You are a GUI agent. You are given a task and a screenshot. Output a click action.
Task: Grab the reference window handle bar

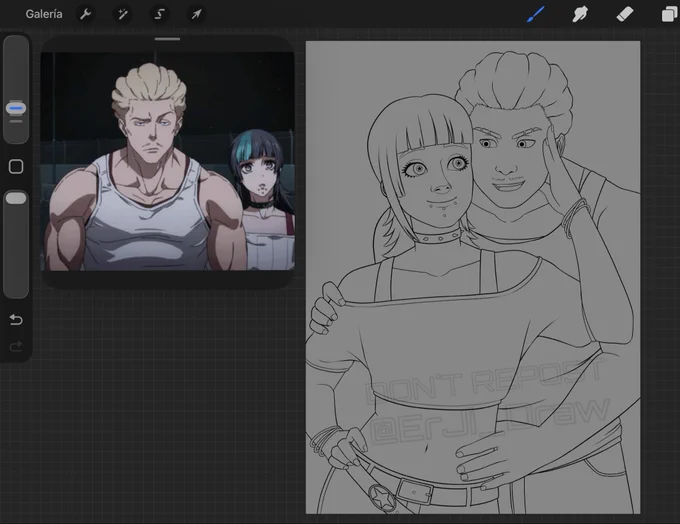coord(167,39)
